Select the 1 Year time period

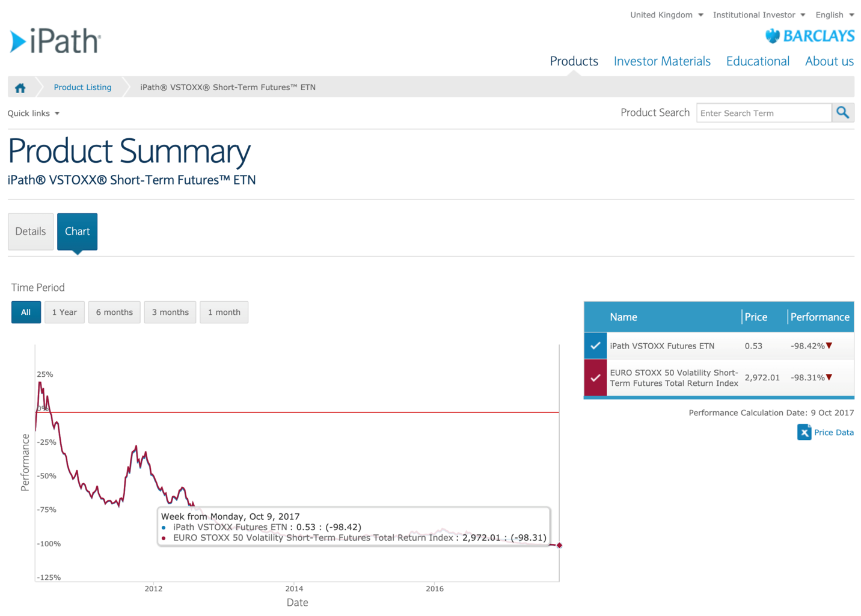(64, 312)
